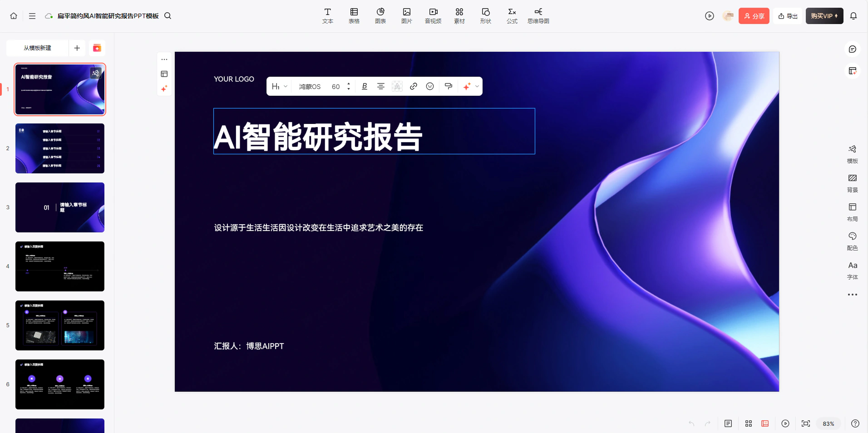Image resolution: width=868 pixels, height=433 pixels.
Task: Open the materials library (素材)
Action: (x=459, y=16)
